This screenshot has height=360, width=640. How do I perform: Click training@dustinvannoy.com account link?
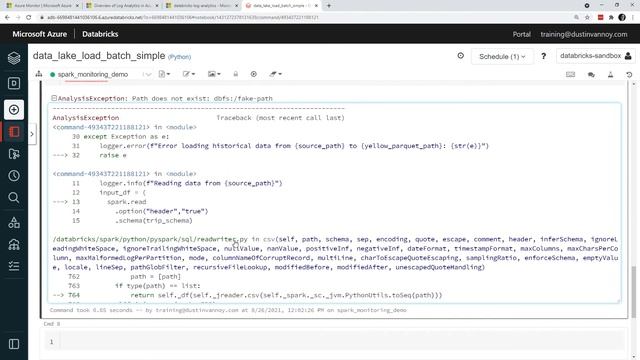click(x=584, y=34)
